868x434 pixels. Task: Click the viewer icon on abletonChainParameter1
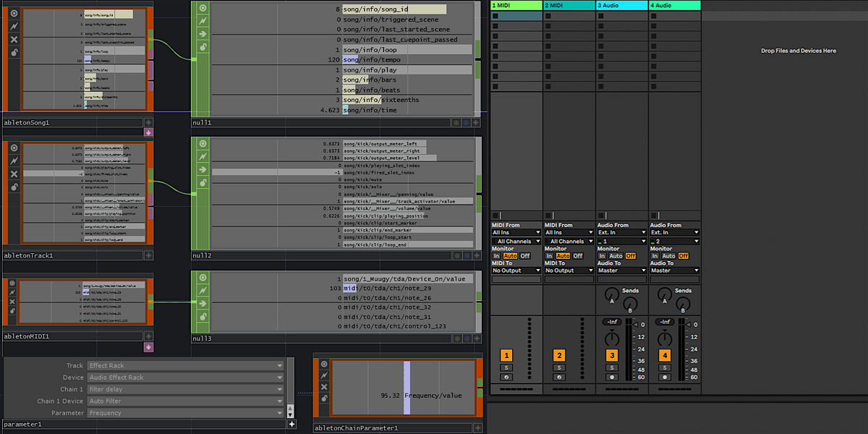coord(323,364)
